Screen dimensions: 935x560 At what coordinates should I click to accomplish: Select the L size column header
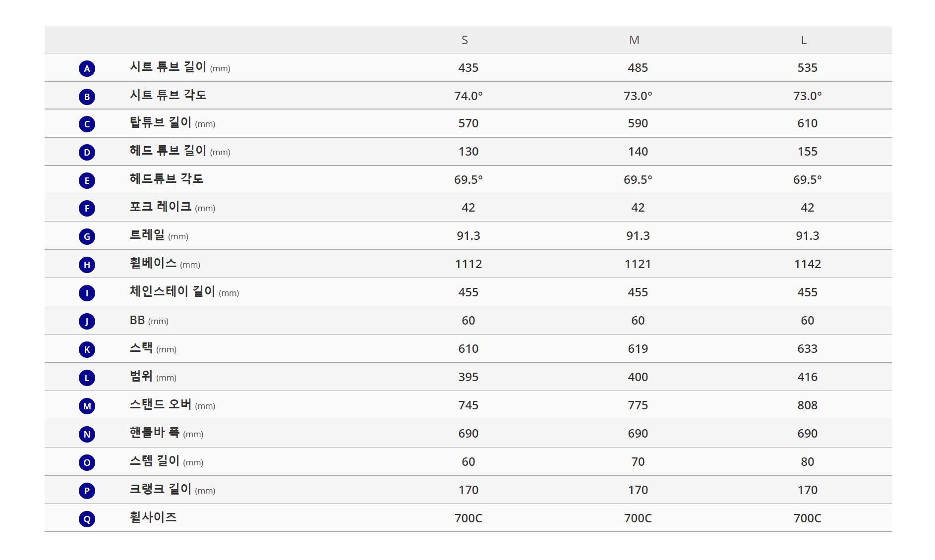tap(804, 40)
